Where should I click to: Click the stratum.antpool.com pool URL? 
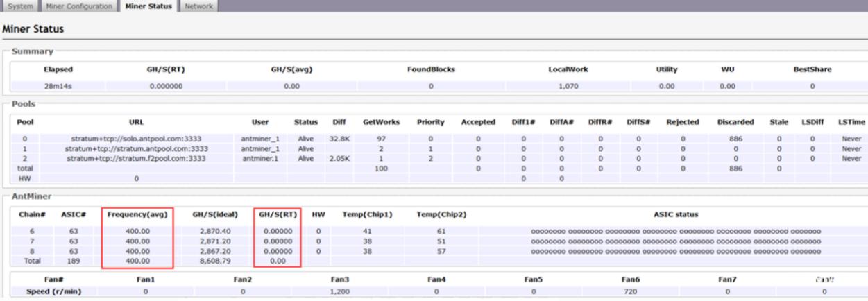[x=136, y=148]
